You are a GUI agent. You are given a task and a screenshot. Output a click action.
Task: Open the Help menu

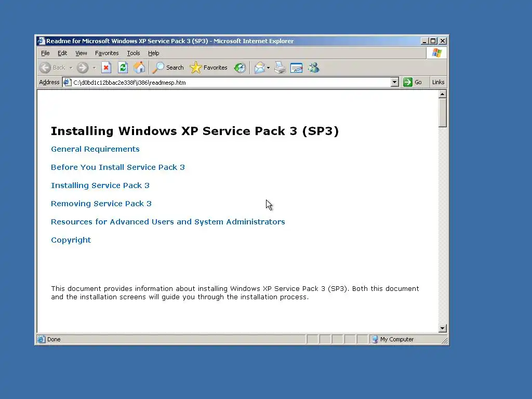point(154,54)
